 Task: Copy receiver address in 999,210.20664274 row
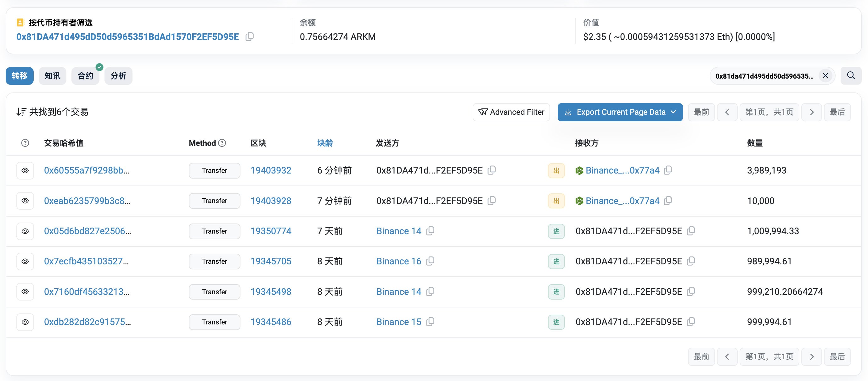tap(691, 291)
